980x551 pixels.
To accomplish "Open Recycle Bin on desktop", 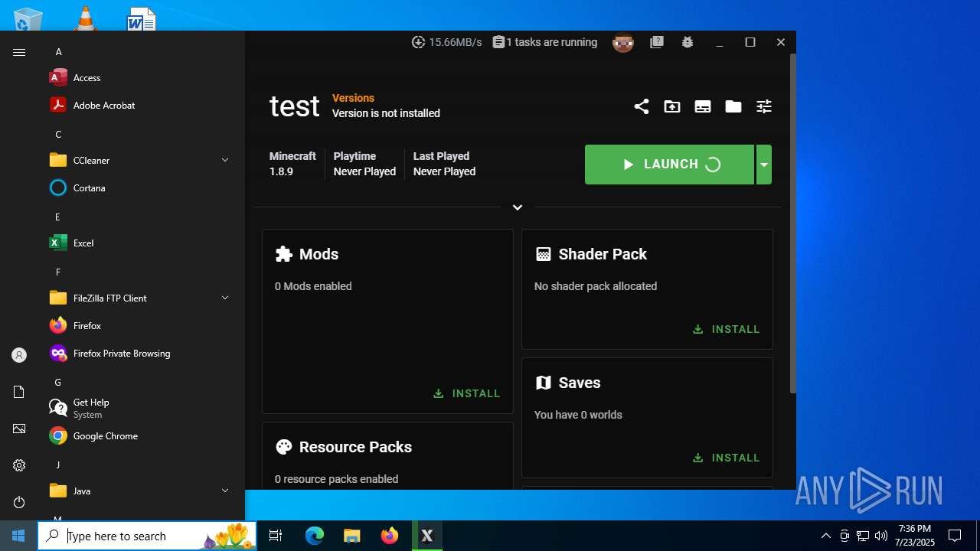I will click(28, 18).
